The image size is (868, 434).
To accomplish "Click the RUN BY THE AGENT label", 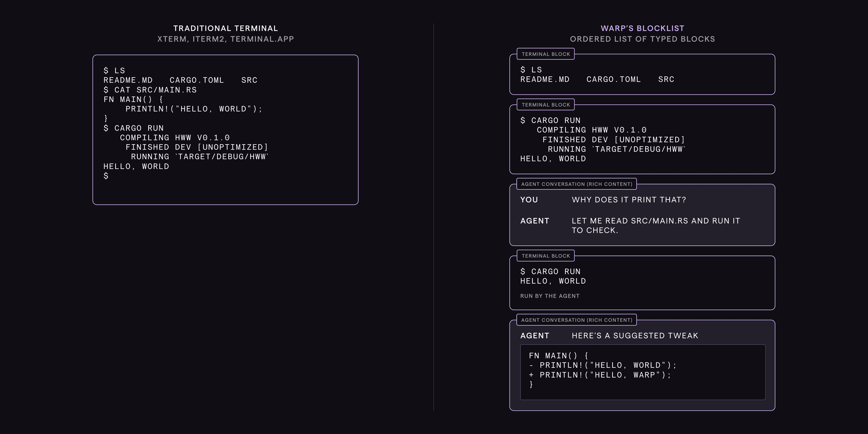I will (550, 295).
